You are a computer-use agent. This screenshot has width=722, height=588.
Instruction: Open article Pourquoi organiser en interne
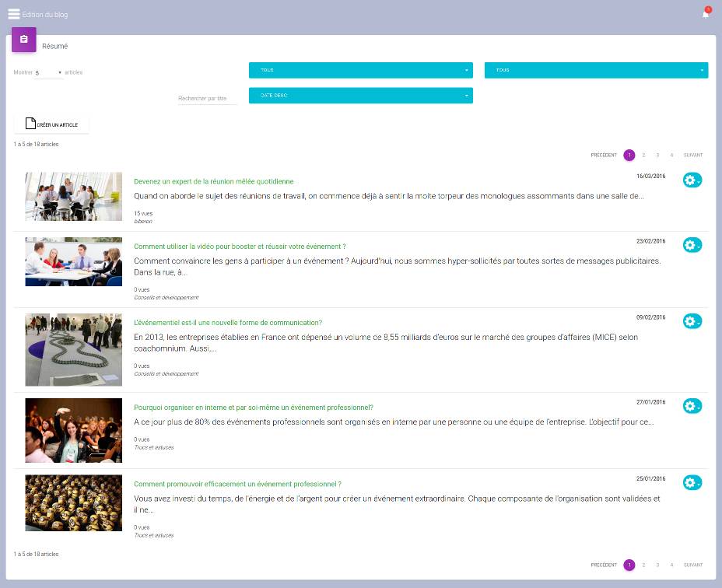254,408
